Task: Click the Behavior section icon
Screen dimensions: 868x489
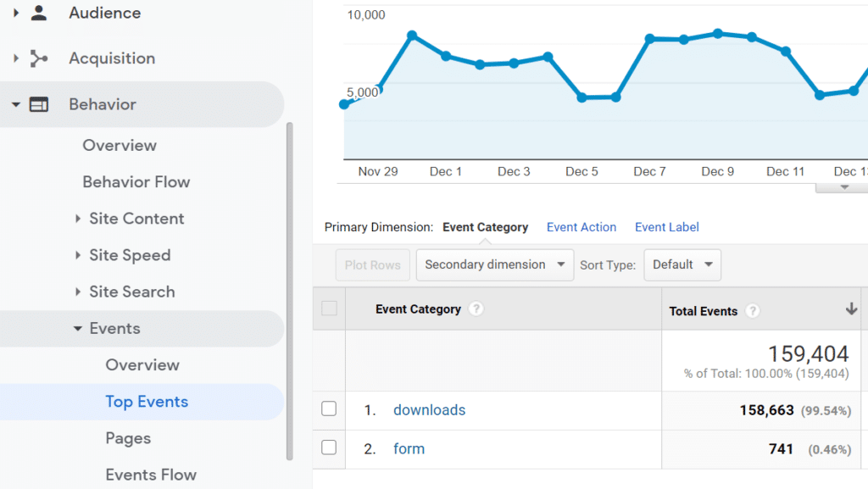Action: (x=37, y=103)
